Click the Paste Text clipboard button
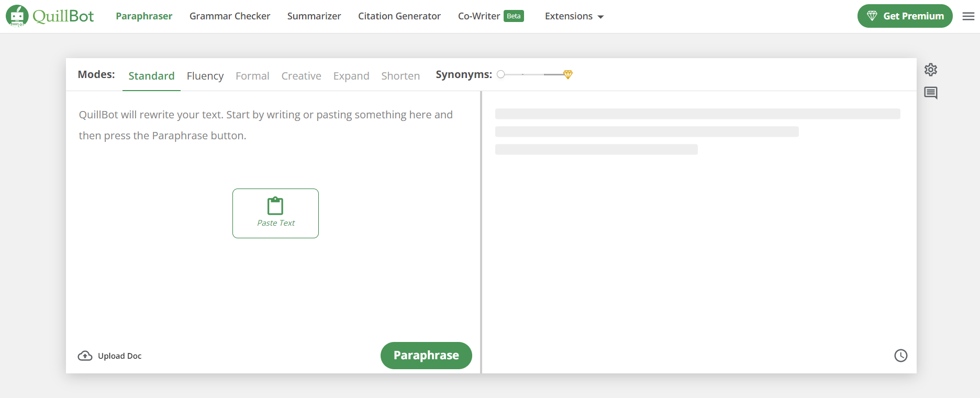This screenshot has height=398, width=980. [275, 213]
